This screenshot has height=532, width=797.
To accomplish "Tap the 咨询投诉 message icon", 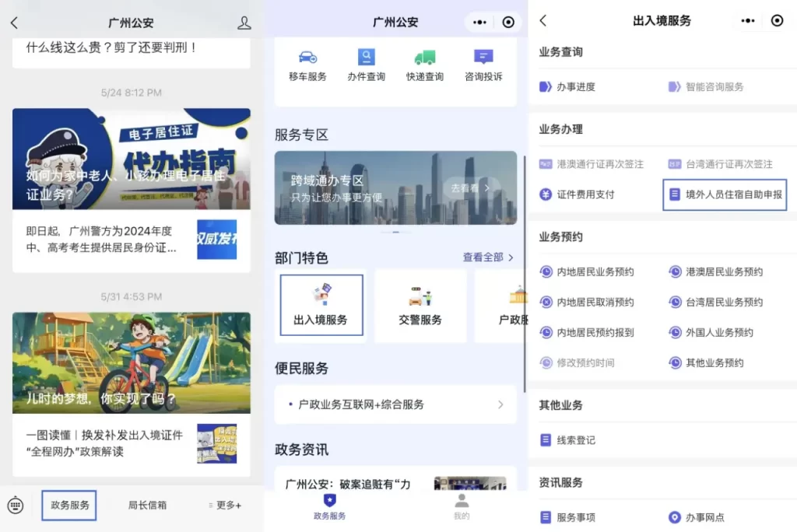I will point(483,58).
